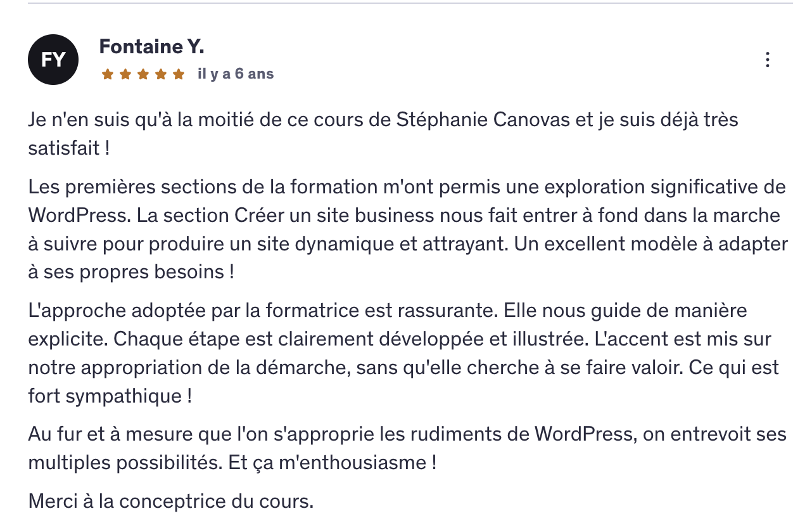Click the second rating star
The height and width of the screenshot is (530, 812).
click(x=125, y=75)
